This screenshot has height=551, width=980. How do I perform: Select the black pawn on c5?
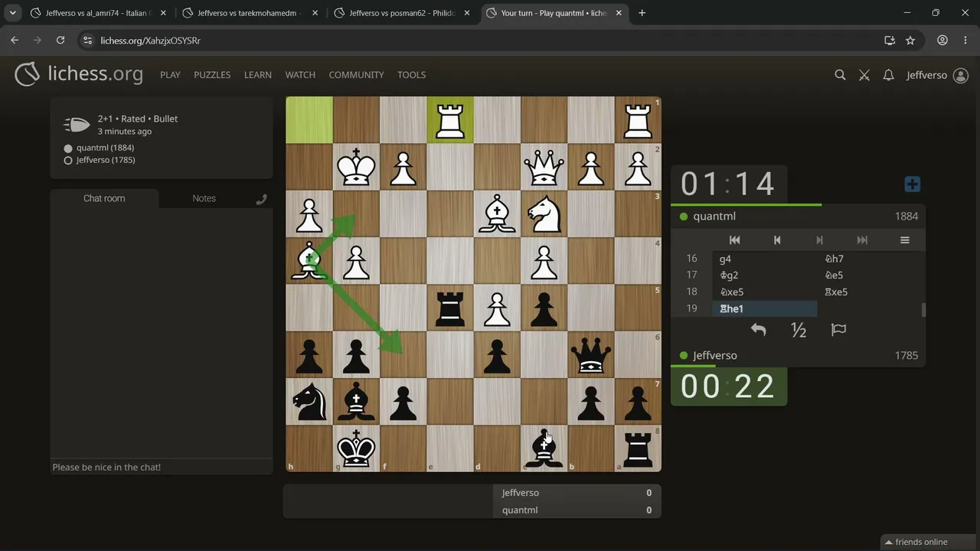[544, 308]
